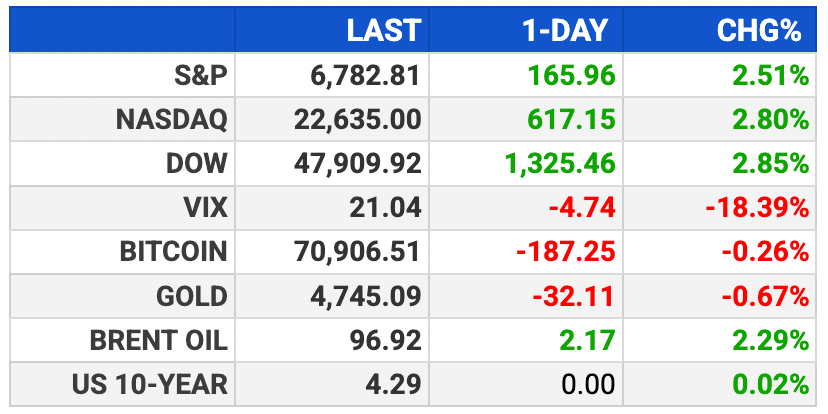Click Brent Oil change percent 2.29%
The height and width of the screenshot is (414, 828).
point(770,341)
